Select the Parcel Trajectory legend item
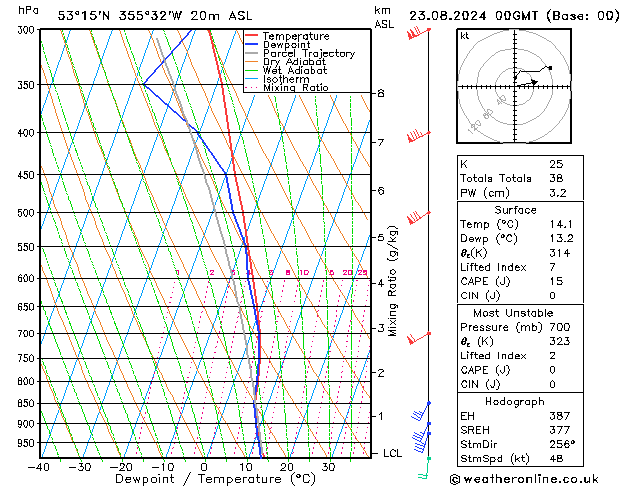 pyautogui.click(x=308, y=54)
